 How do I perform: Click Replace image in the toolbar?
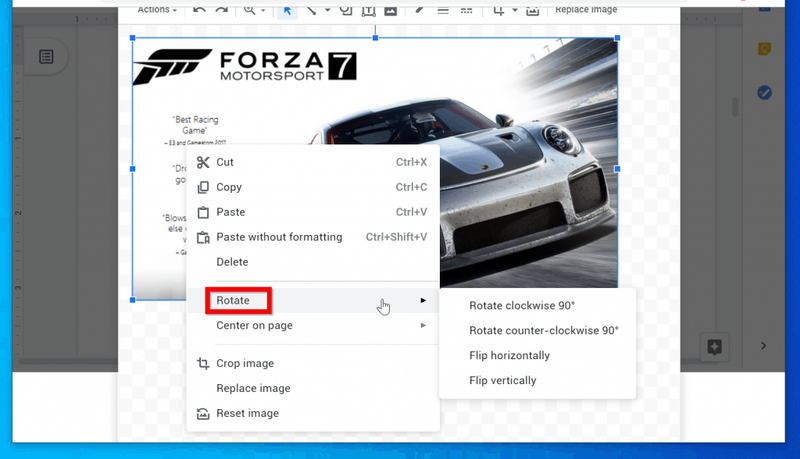click(586, 10)
